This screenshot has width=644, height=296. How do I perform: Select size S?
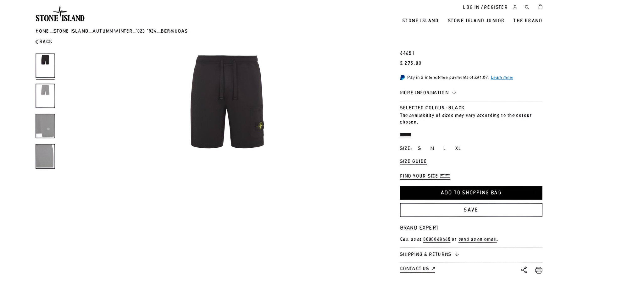click(x=419, y=148)
